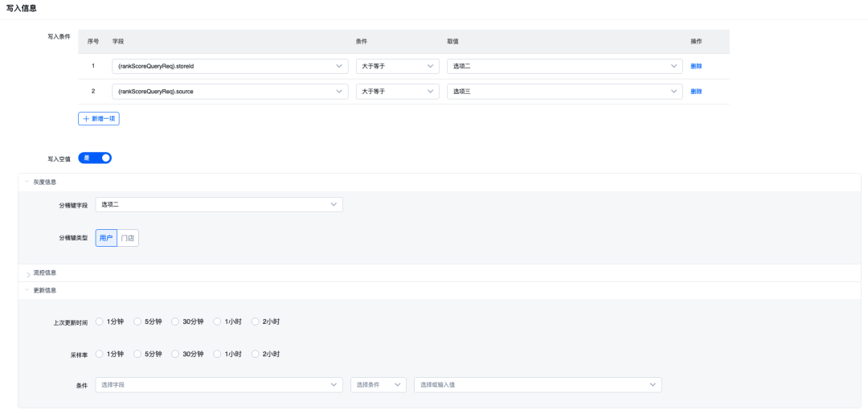Delete row 1 with 删除 link
This screenshot has height=414, width=868.
[x=696, y=67]
